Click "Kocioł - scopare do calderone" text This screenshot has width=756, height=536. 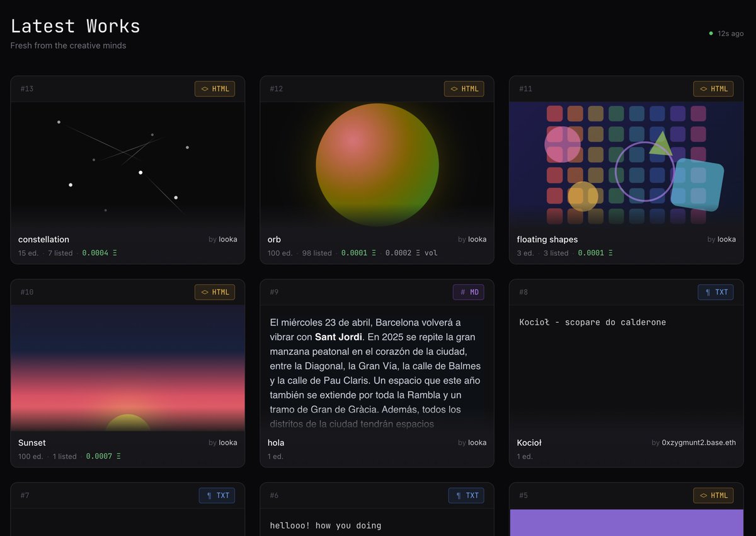click(593, 322)
